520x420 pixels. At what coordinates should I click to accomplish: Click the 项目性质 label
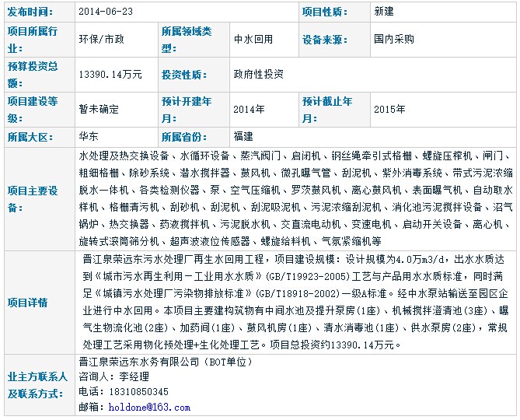point(324,12)
